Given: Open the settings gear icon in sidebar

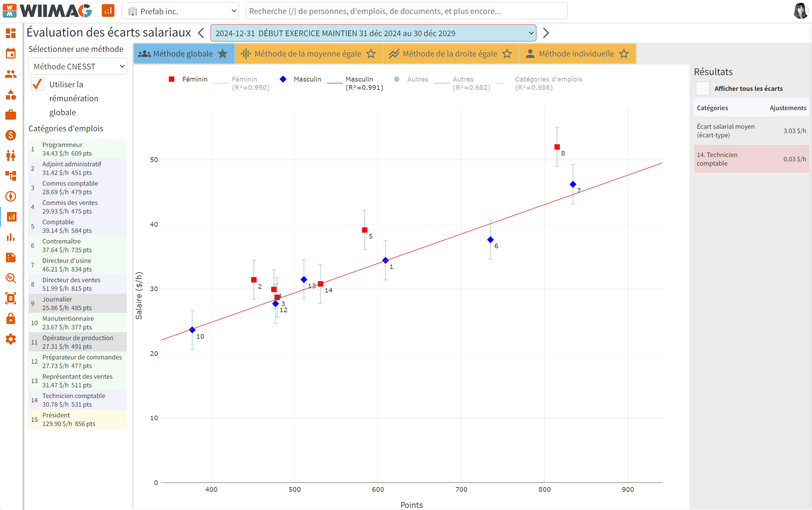Looking at the screenshot, I should pos(11,339).
